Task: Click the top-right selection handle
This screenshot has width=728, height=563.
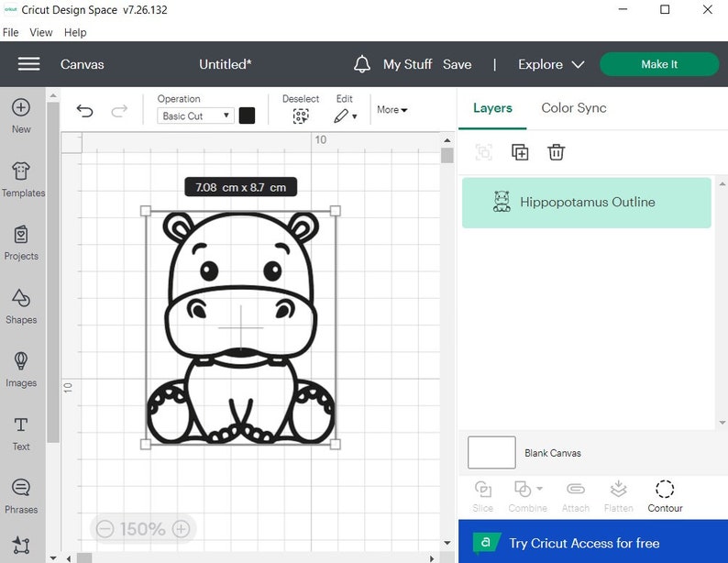Action: coord(336,211)
